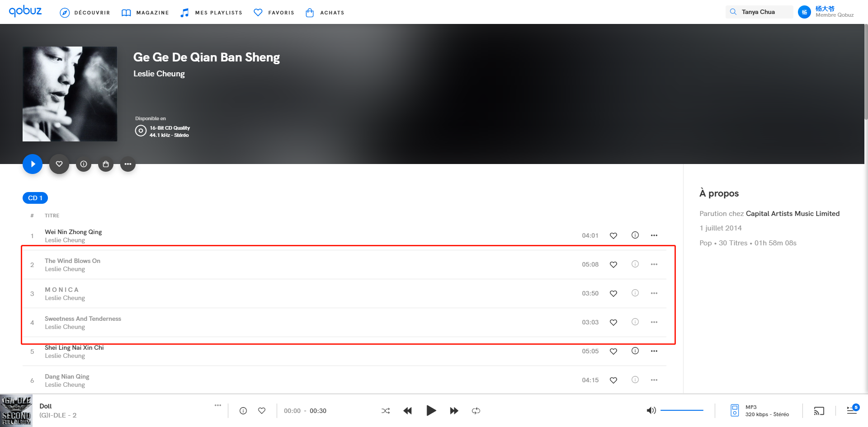Viewport: 868px width, 427px height.
Task: Mute the volume speaker icon
Action: [x=651, y=410]
